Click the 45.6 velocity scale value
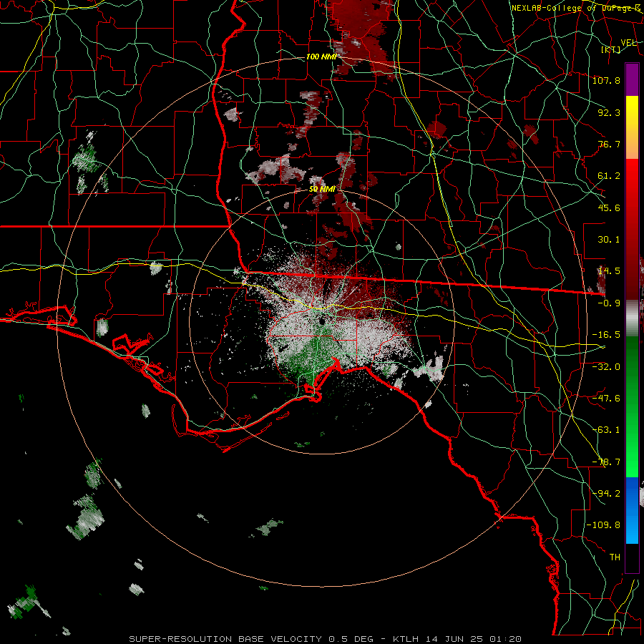This screenshot has height=644, width=644. click(609, 208)
